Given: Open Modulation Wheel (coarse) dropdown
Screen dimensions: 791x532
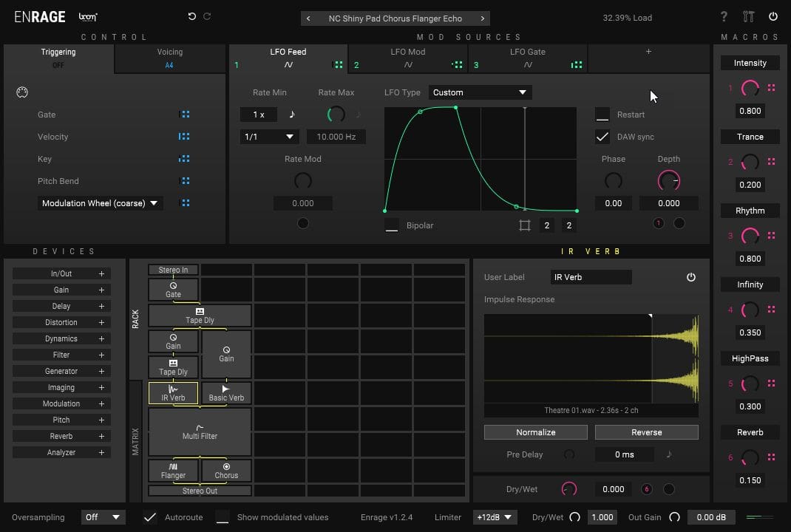Looking at the screenshot, I should click(x=100, y=203).
